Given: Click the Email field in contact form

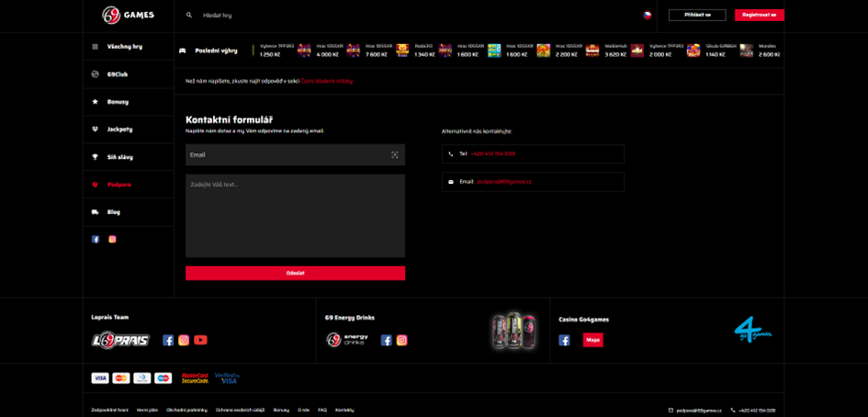Looking at the screenshot, I should coord(295,155).
